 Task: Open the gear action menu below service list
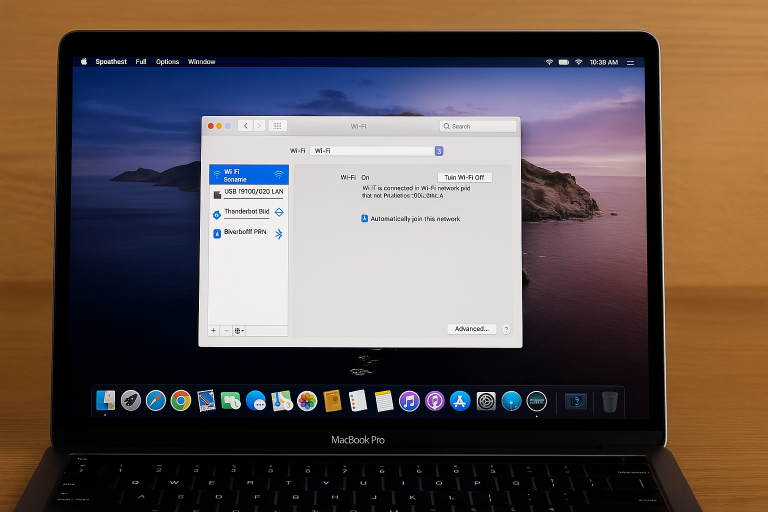coord(239,331)
